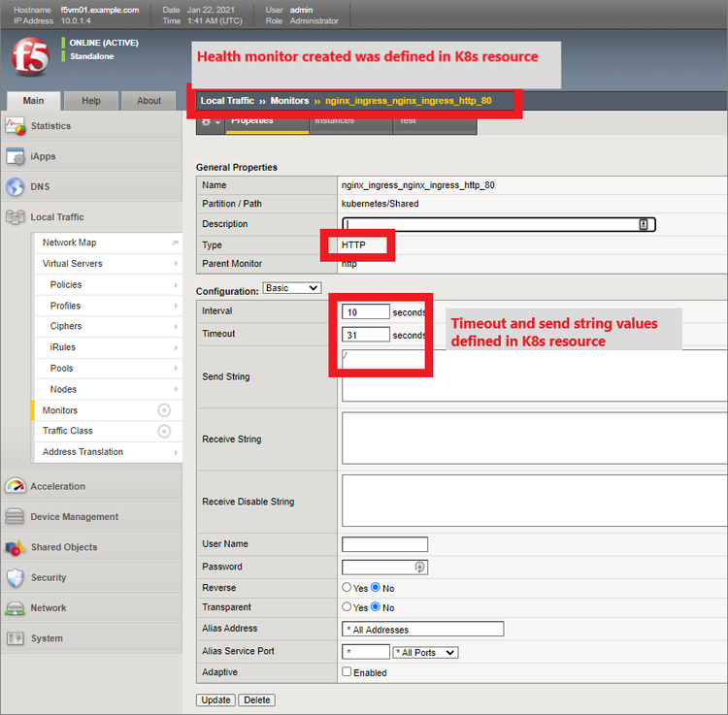Viewport: 728px width, 715px height.
Task: Select Reverse Yes radio button
Action: (347, 587)
